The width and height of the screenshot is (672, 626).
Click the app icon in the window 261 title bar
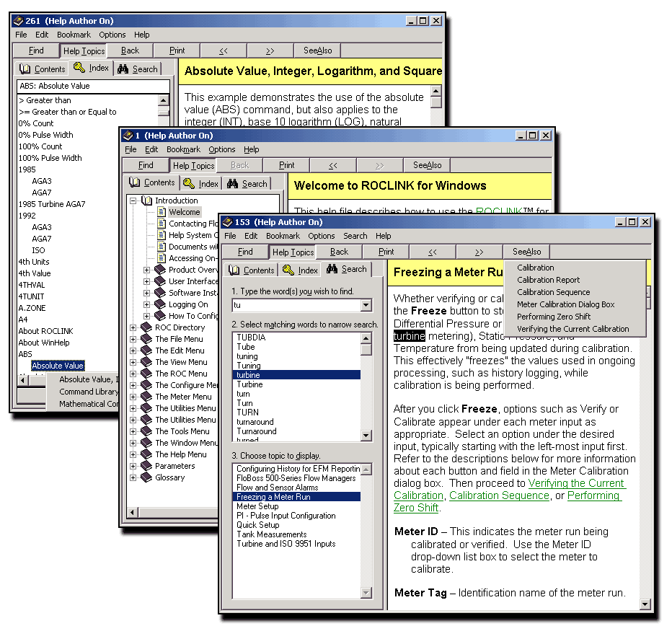click(x=18, y=21)
